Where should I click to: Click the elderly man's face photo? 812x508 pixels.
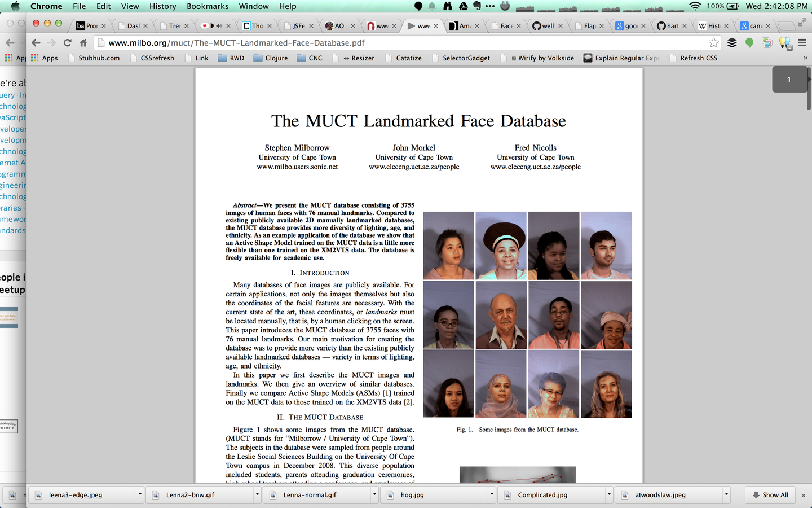tap(501, 315)
